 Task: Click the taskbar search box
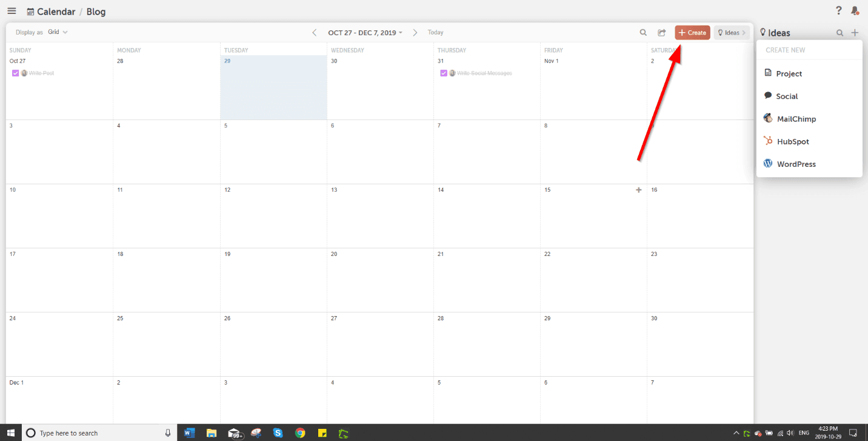point(99,433)
